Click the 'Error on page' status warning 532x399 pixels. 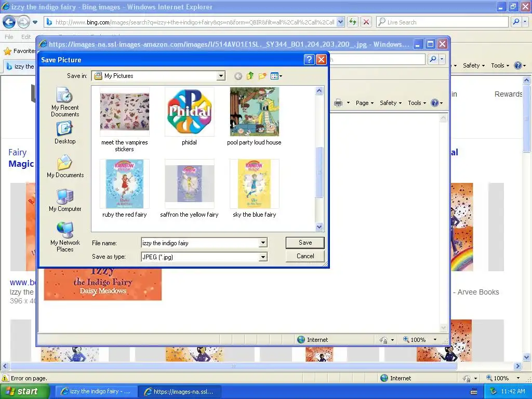(24, 378)
